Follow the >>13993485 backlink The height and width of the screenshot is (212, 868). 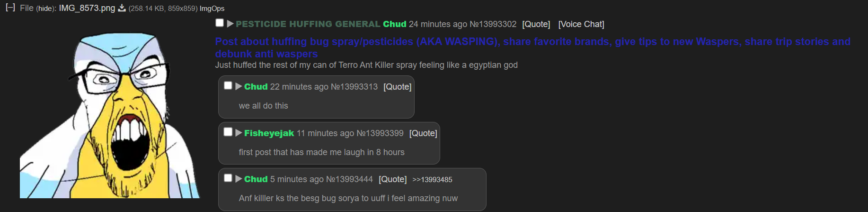pos(432,180)
